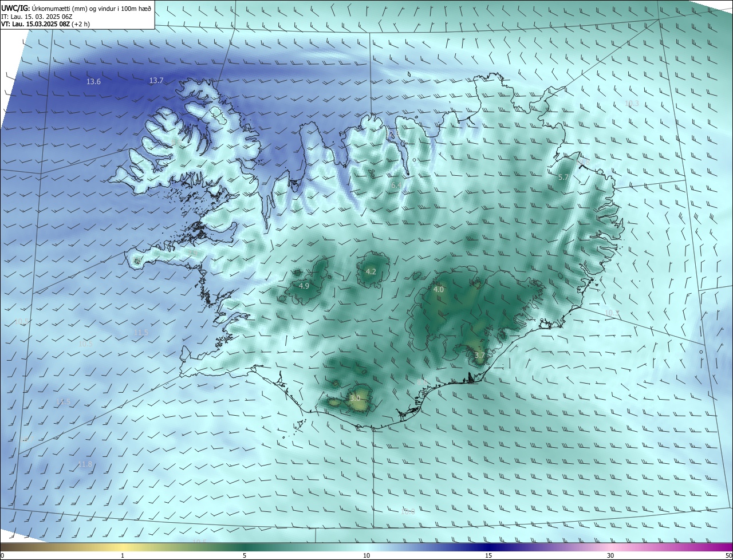This screenshot has height=560, width=733.
Task: Click the 4.2 value on the map
Action: point(371,271)
